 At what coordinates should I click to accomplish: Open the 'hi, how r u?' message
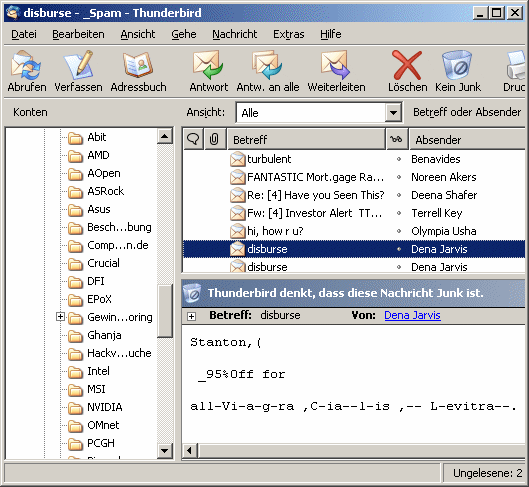[275, 231]
